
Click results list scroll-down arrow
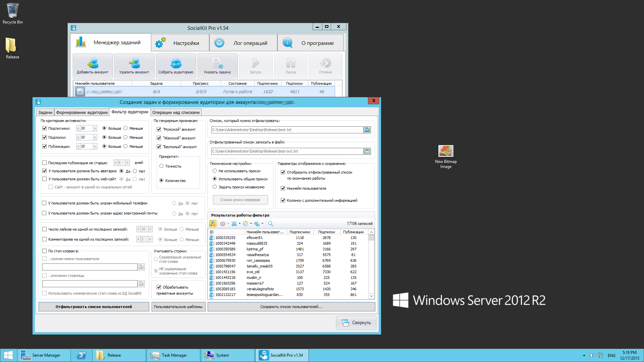371,296
